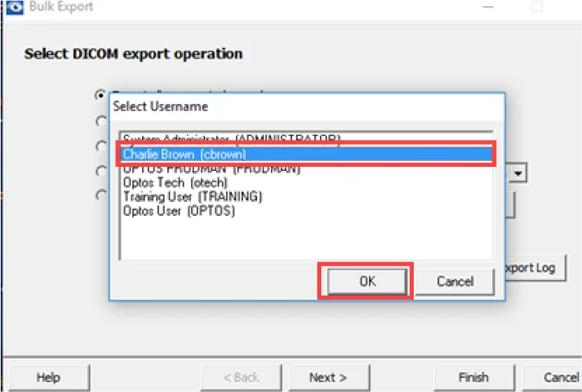Select the third export operation radio button

(101, 146)
